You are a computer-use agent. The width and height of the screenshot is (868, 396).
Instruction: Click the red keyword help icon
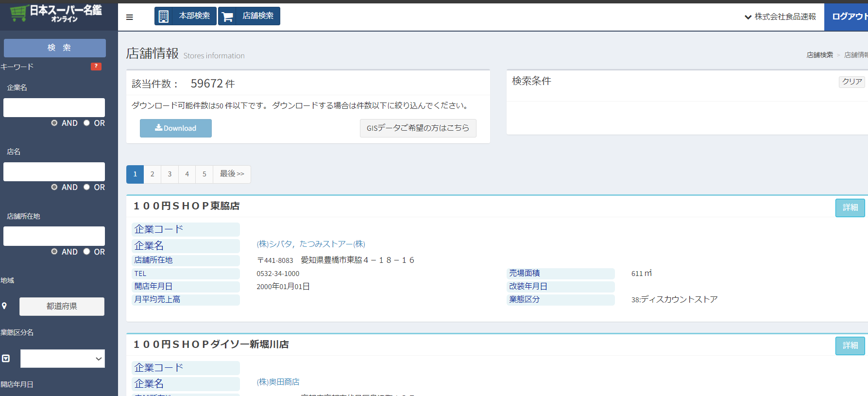[x=96, y=67]
